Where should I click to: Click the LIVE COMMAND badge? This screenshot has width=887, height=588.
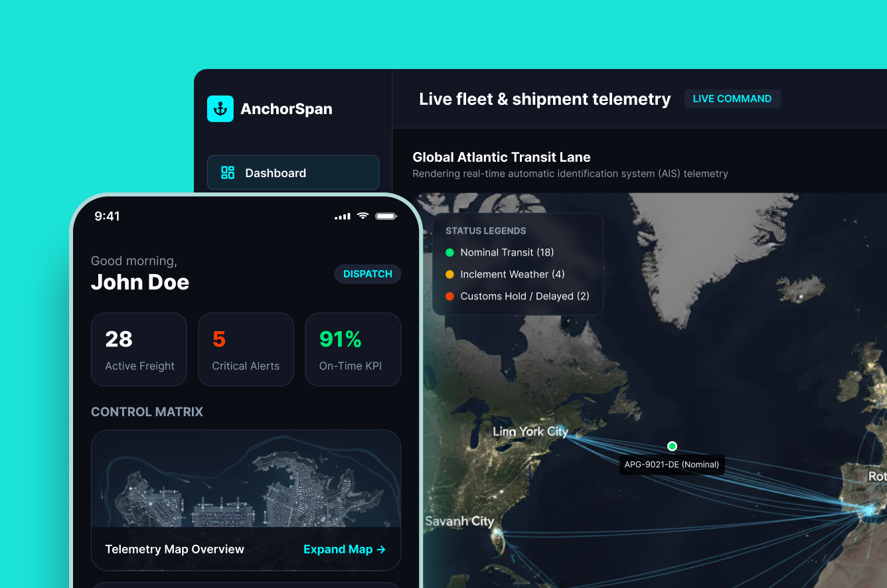(x=732, y=99)
